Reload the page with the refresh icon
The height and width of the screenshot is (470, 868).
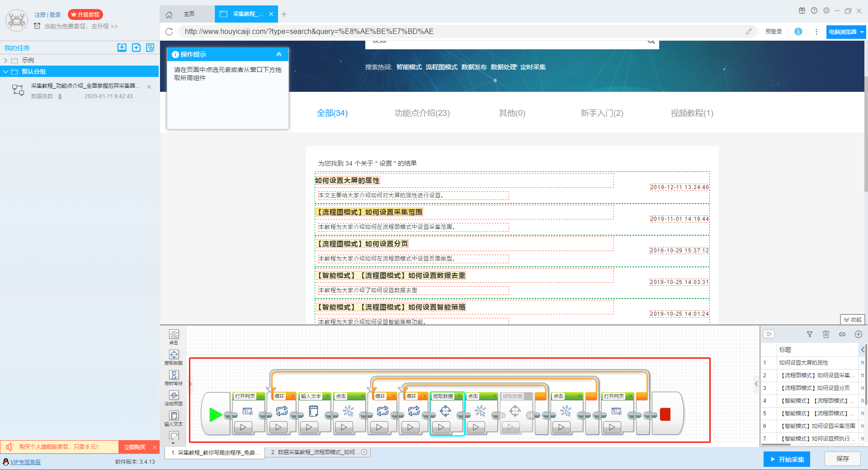click(x=169, y=32)
